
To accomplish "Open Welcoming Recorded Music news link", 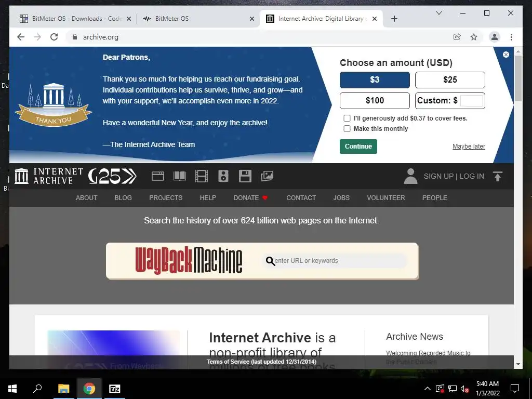I will (428, 357).
